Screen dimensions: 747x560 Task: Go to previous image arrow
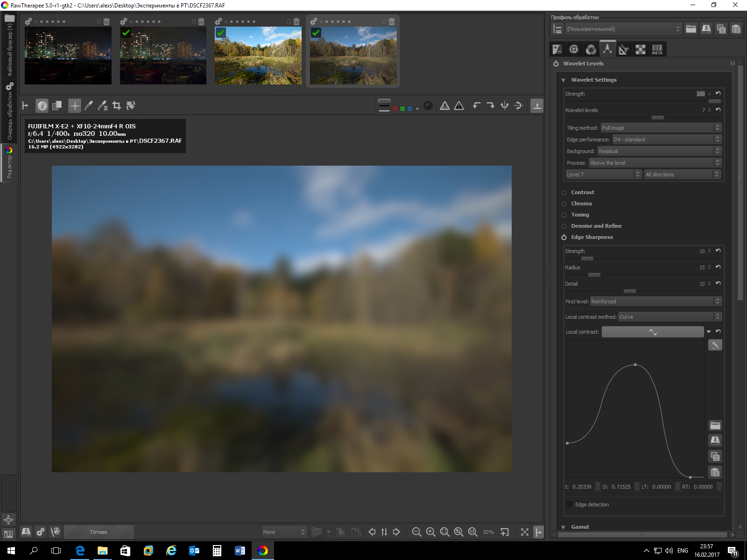coord(372,532)
